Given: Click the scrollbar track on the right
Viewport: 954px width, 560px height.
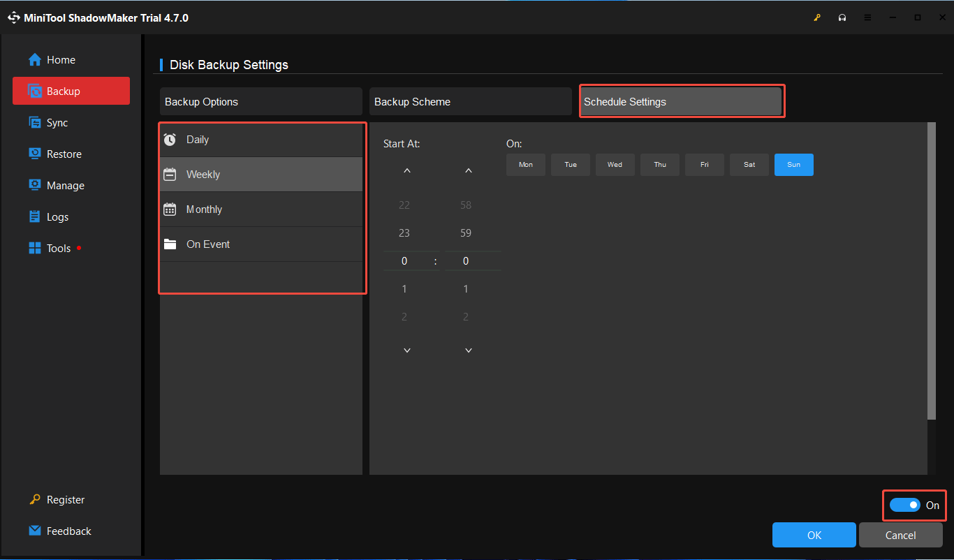Looking at the screenshot, I should [x=932, y=279].
